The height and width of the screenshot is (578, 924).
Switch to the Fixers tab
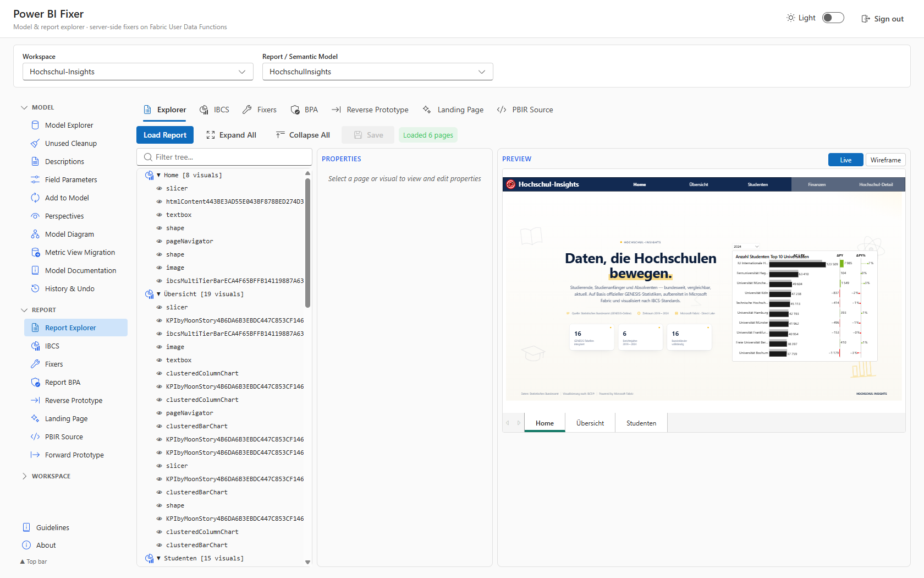coord(260,110)
